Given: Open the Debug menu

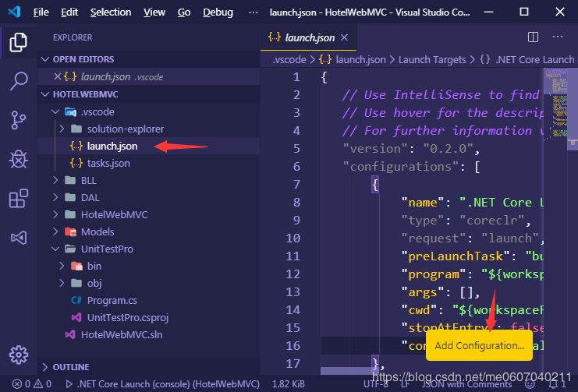Looking at the screenshot, I should 218,12.
